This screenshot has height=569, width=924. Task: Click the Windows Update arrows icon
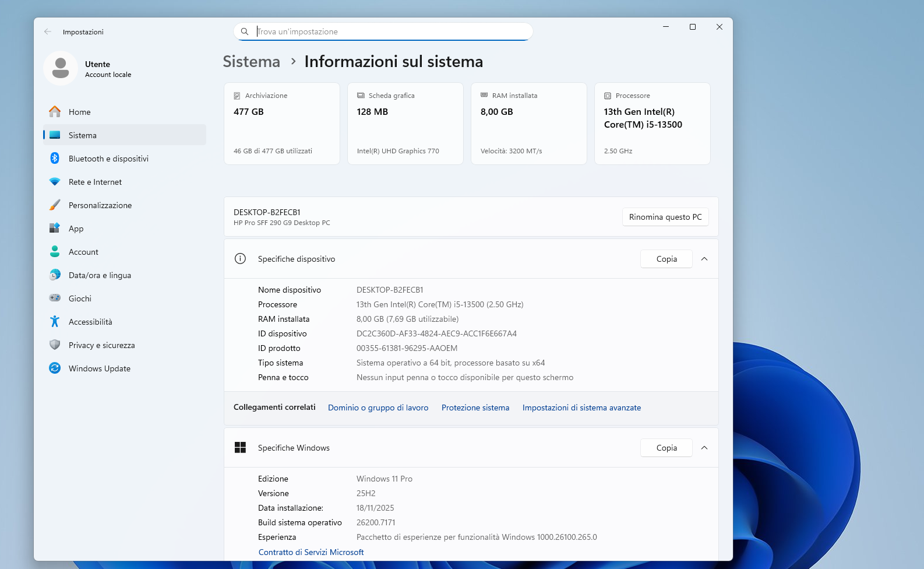point(55,368)
